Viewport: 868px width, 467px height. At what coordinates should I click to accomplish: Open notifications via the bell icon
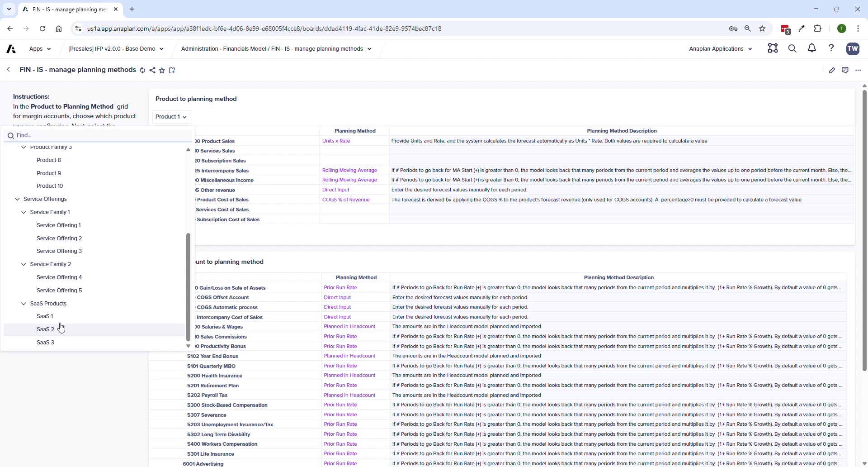[811, 48]
